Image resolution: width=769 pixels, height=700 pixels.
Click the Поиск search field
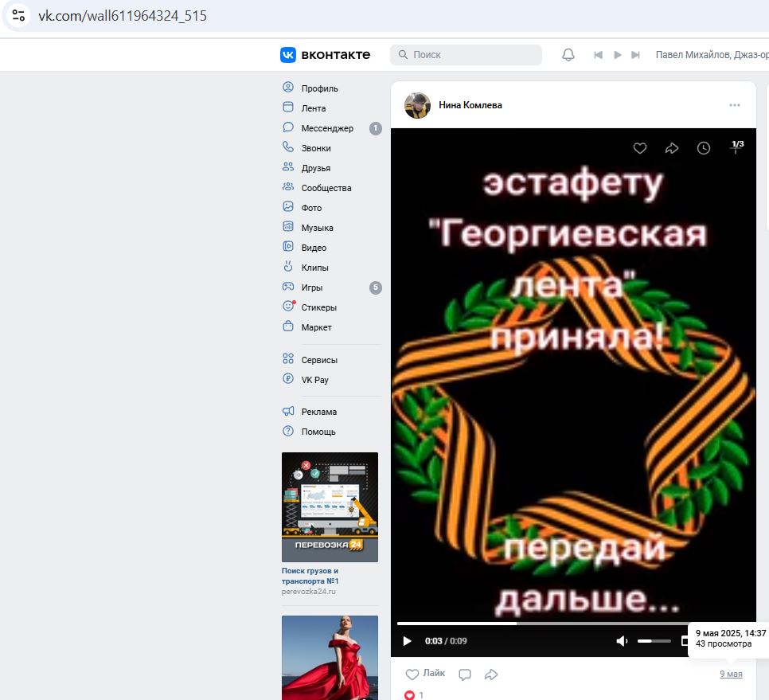click(x=466, y=54)
